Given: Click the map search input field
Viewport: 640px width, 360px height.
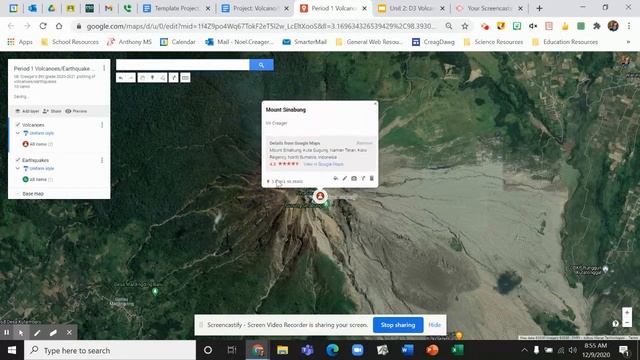Looking at the screenshot, I should point(182,65).
